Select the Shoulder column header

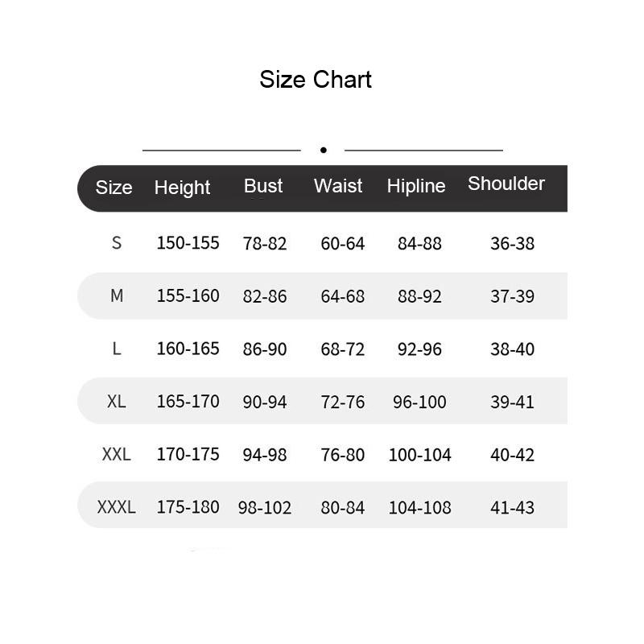(506, 184)
